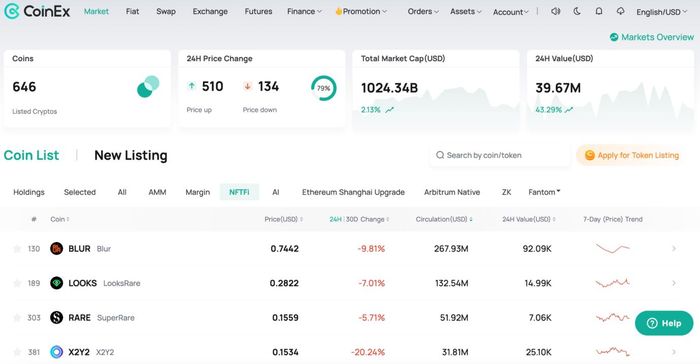The image size is (700, 364).
Task: Switch to the New Listing tab
Action: point(131,155)
